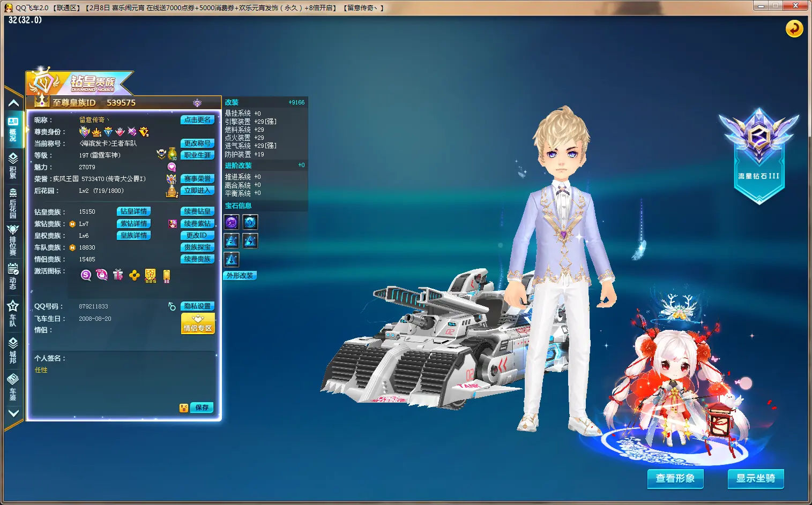Image resolution: width=812 pixels, height=505 pixels.
Task: Click the gold crown noble badge
Action: (96, 132)
